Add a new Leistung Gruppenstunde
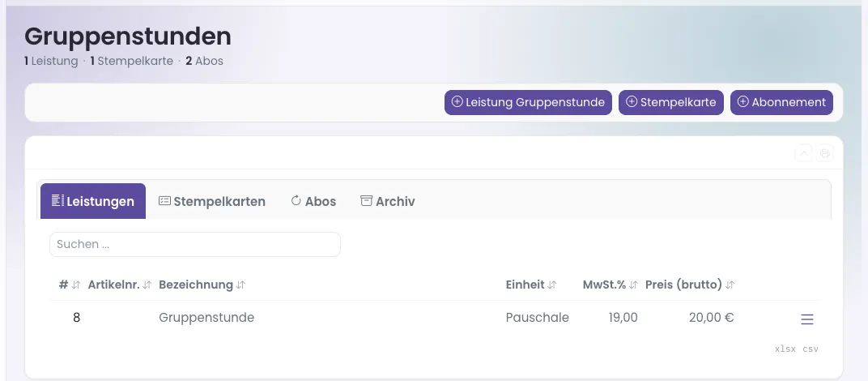Screen dimensions: 868x381 point(528,103)
